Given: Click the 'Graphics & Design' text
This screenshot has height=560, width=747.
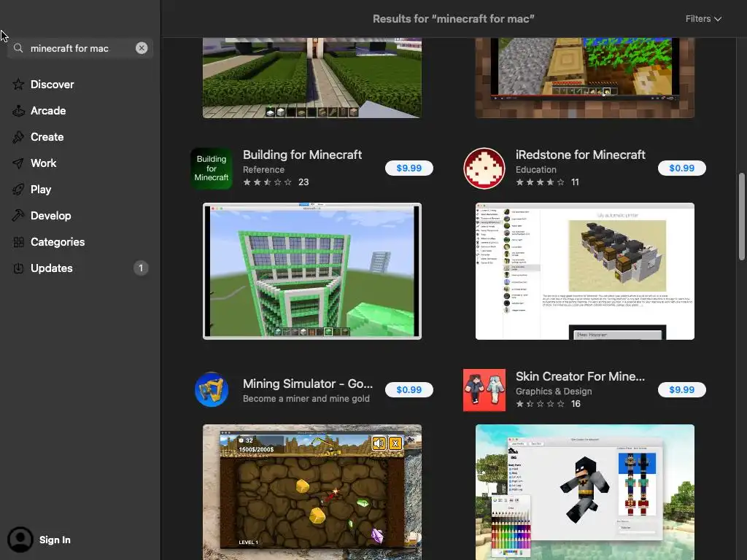Looking at the screenshot, I should [x=554, y=392].
